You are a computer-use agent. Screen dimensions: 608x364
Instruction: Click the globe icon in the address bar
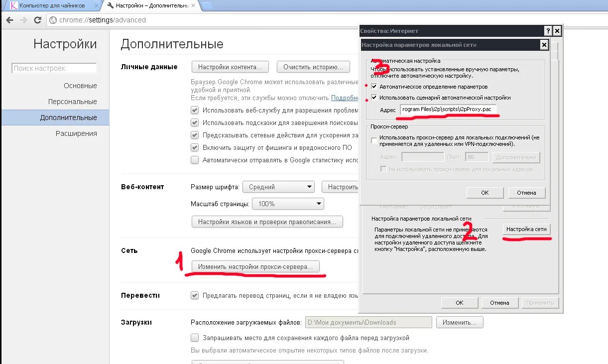coord(53,20)
